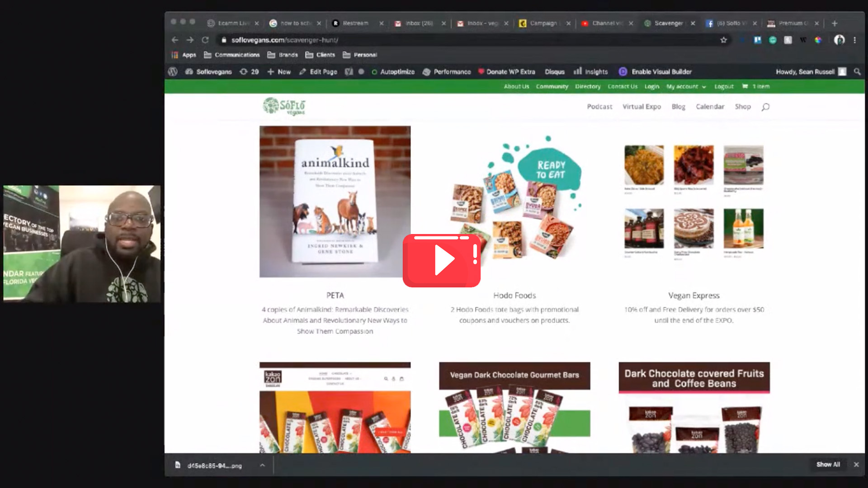Close the downloads bar
868x488 pixels.
click(856, 465)
